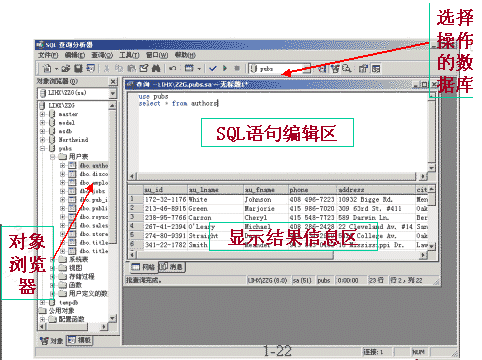Run the query with green play icon
The width and height of the screenshot is (482, 360).
(225, 68)
